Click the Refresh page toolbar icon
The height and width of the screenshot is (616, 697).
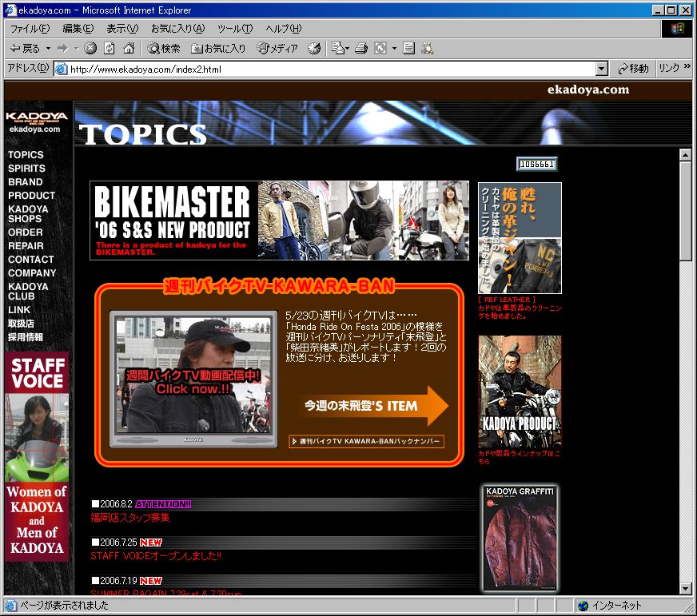pos(110,49)
